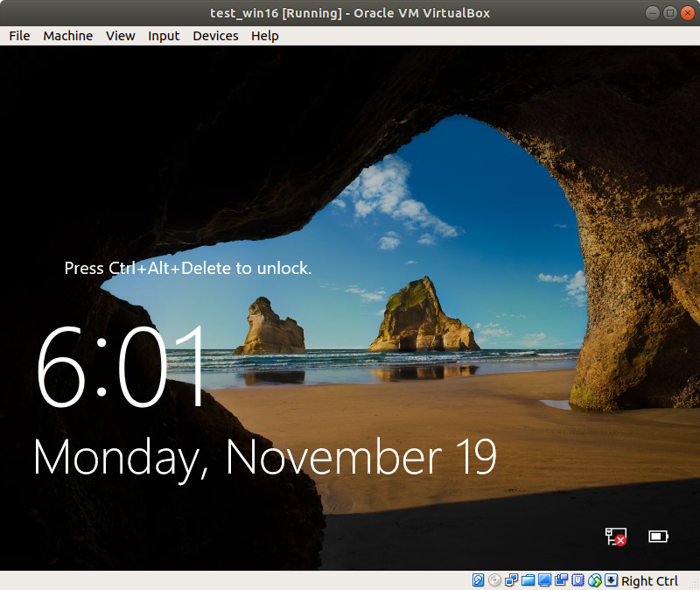Select the mouse integration status icon
The width and height of the screenshot is (700, 590).
(596, 580)
